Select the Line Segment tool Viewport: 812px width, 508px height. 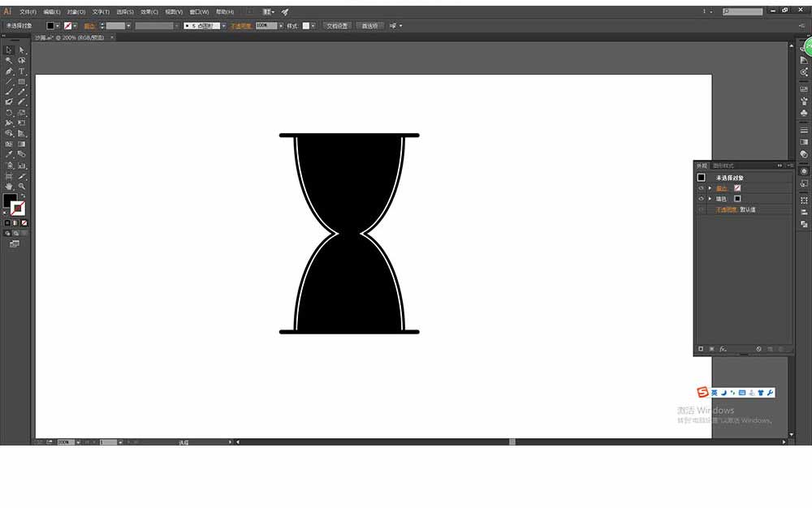(x=9, y=82)
